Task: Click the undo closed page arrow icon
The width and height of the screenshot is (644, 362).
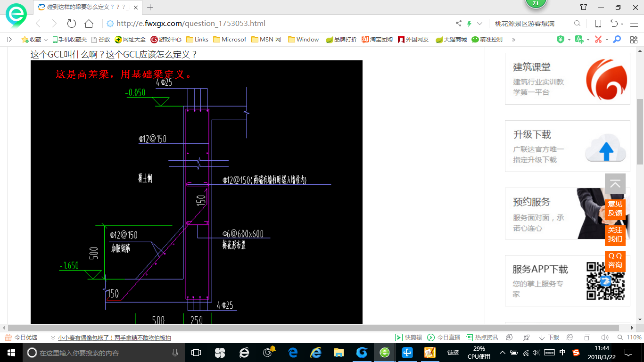Action: click(x=614, y=24)
